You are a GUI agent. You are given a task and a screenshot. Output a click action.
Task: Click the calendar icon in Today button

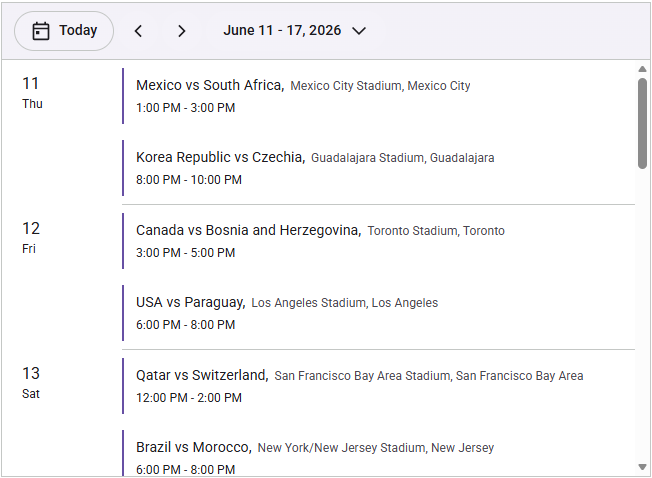[41, 31]
